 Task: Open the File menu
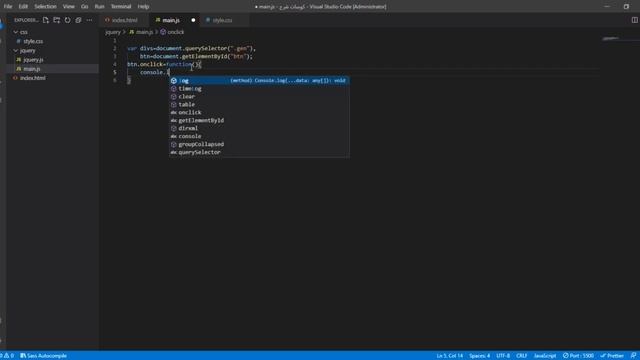pos(8,7)
